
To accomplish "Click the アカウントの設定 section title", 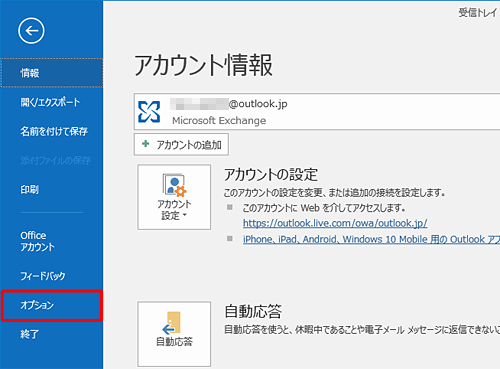I will [271, 174].
